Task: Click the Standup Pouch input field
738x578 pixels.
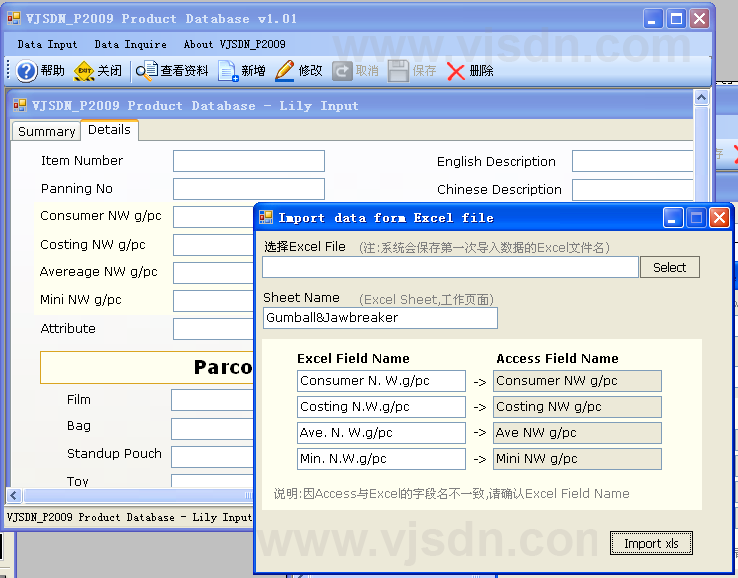Action: click(212, 457)
